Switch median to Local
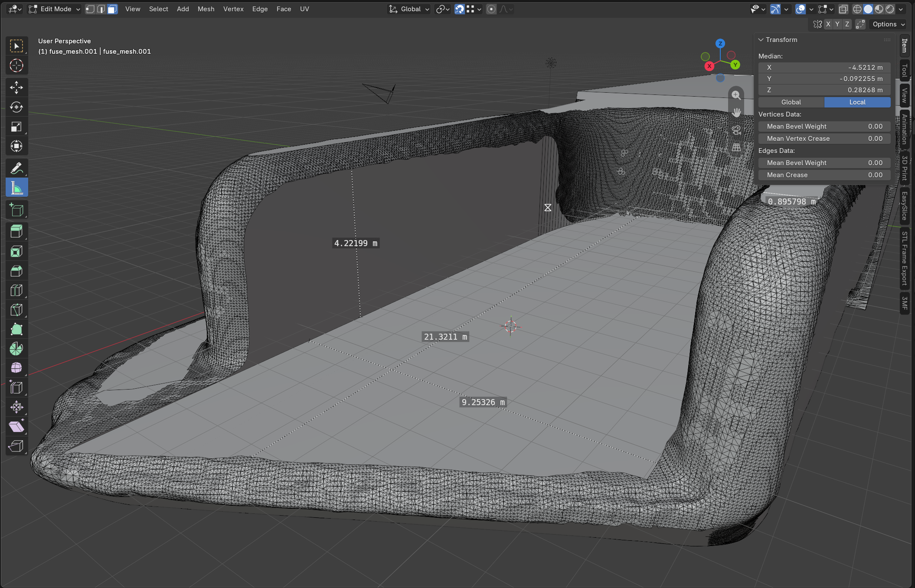This screenshot has width=915, height=588. pyautogui.click(x=857, y=102)
